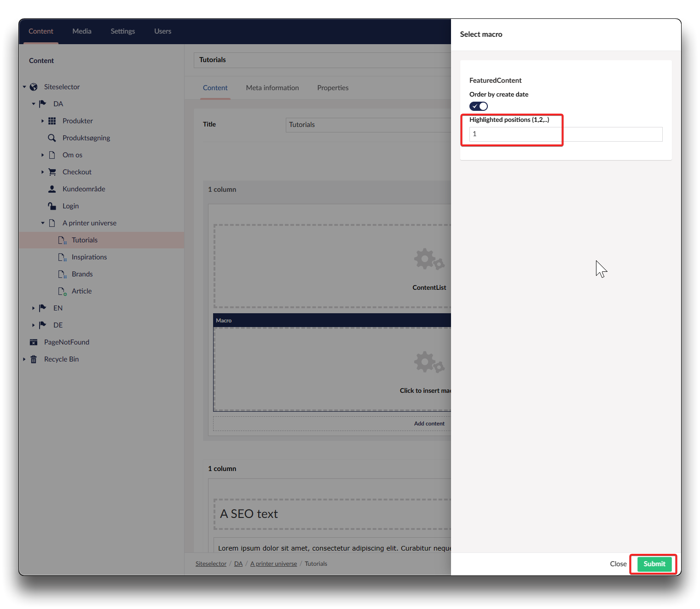Click the Produkter grid icon

(52, 121)
